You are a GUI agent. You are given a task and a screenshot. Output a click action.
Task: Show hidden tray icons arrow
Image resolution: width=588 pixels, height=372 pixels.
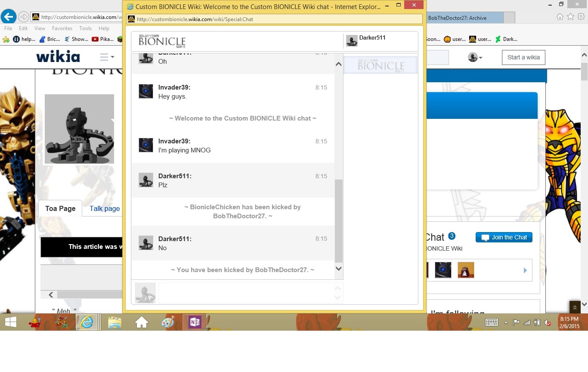(506, 322)
